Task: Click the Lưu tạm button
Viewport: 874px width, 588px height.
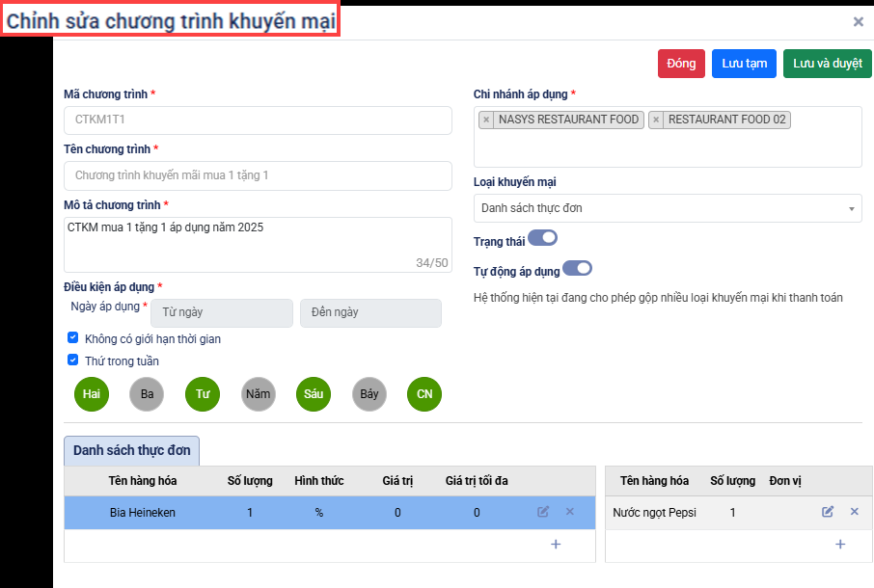Action: click(x=744, y=64)
